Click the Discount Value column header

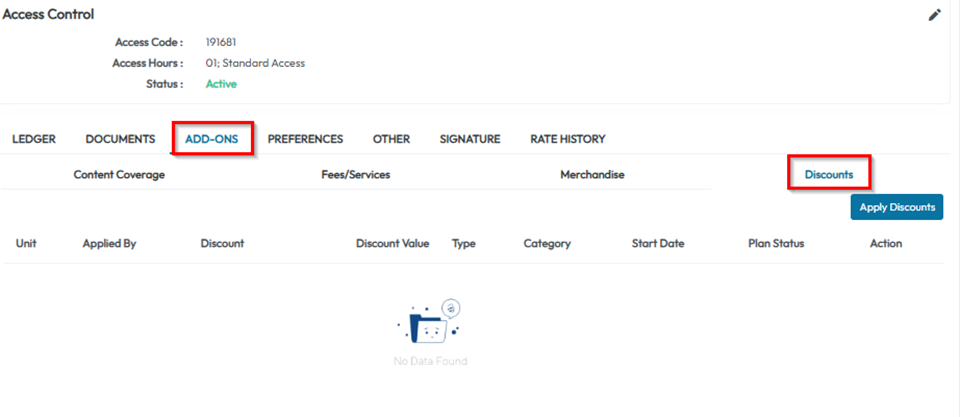(392, 243)
